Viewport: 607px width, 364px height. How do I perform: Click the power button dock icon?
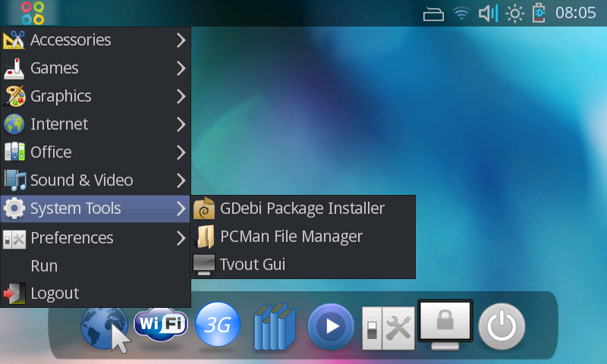pyautogui.click(x=502, y=327)
